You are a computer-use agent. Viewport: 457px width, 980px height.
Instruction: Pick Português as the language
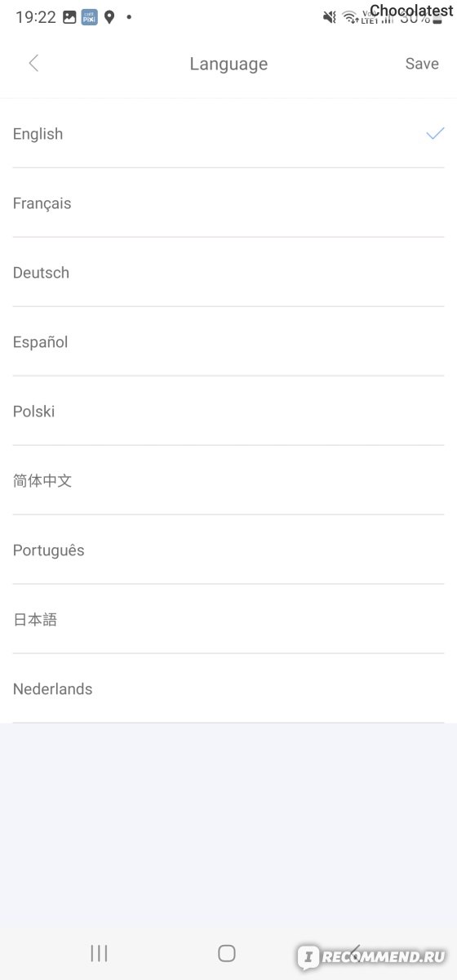[228, 550]
